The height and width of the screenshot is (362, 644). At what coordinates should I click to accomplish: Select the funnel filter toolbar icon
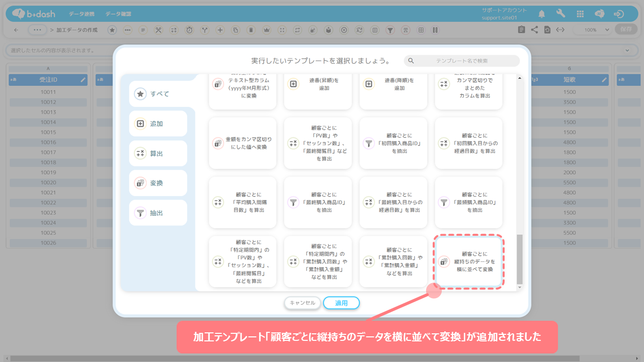(390, 30)
